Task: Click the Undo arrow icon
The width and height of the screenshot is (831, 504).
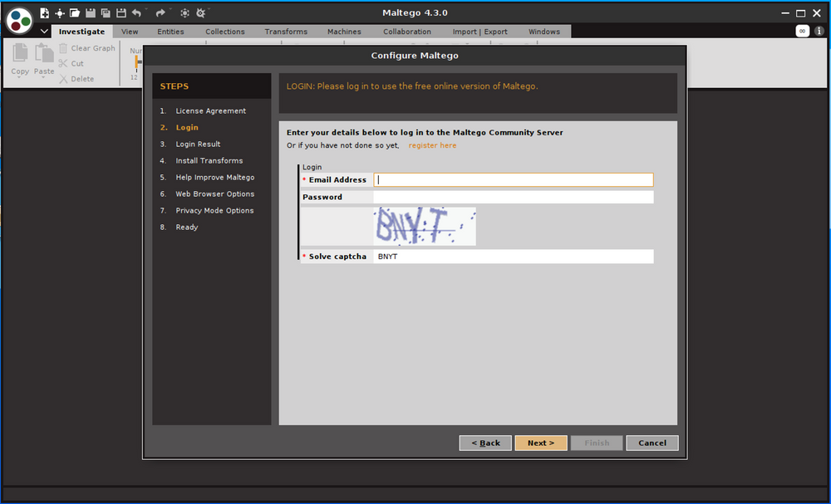Action: click(136, 13)
